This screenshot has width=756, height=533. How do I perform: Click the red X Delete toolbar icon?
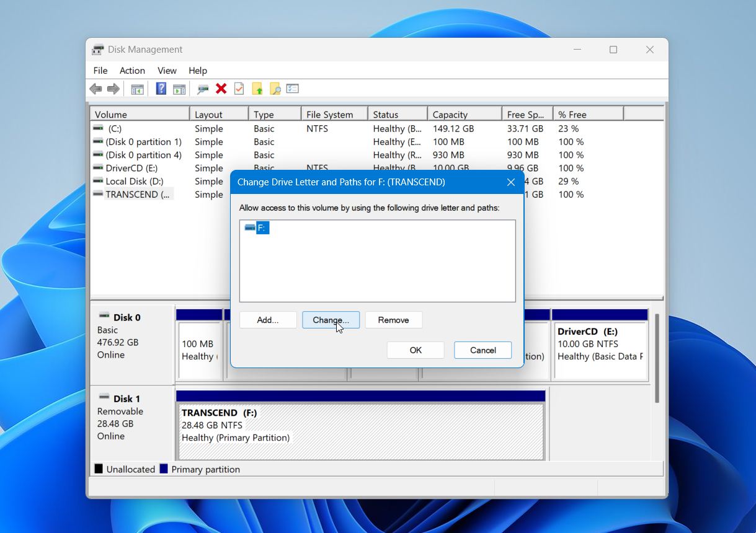coord(221,89)
